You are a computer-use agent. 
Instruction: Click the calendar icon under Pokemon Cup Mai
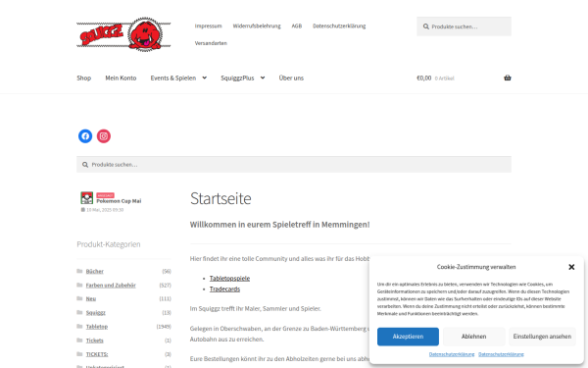point(83,210)
